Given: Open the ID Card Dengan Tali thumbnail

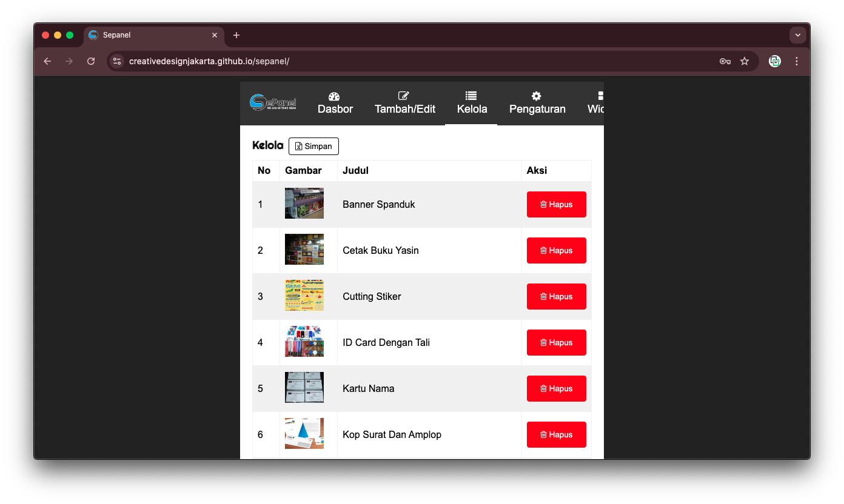Looking at the screenshot, I should coord(304,342).
